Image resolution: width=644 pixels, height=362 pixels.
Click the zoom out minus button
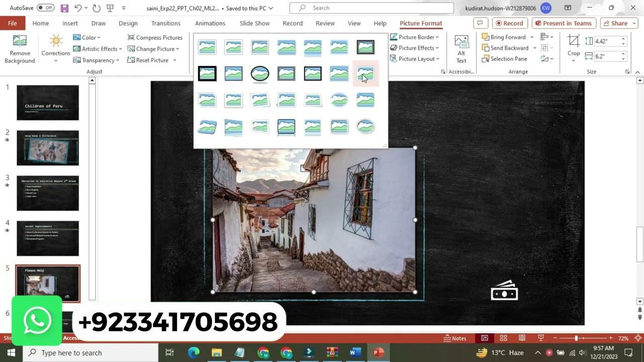(x=554, y=338)
